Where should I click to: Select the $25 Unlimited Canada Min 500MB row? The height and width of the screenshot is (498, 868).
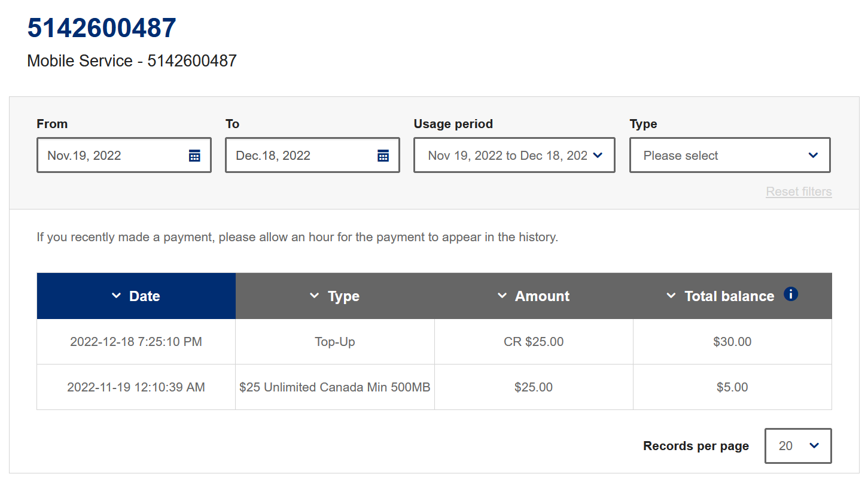334,387
